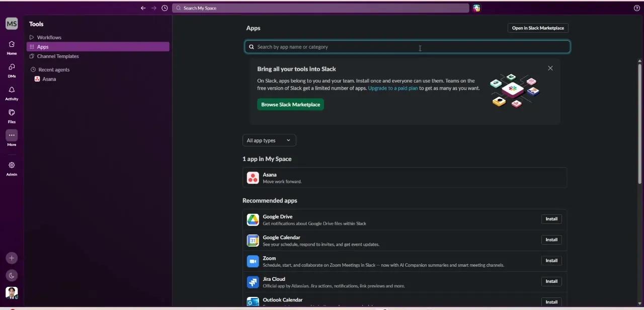Install Google Calendar

(551, 240)
